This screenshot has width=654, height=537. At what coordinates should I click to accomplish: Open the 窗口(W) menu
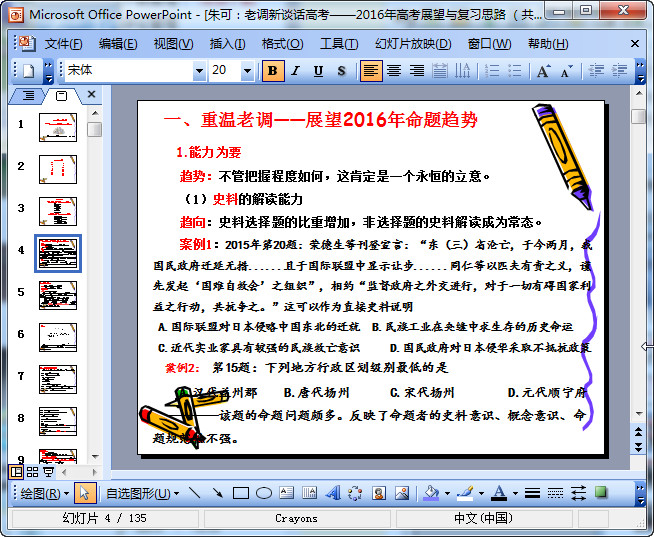click(489, 44)
